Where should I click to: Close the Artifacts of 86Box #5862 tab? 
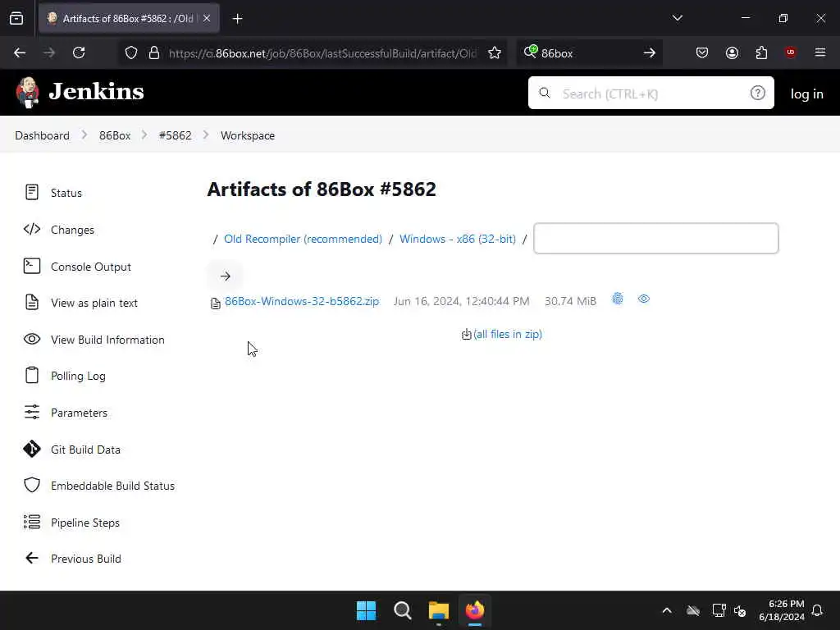(x=207, y=18)
